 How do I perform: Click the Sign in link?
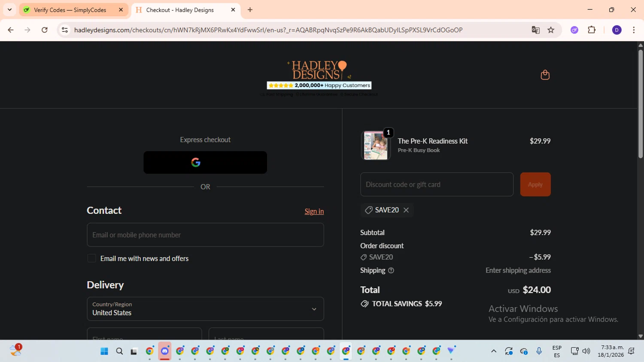point(314,211)
